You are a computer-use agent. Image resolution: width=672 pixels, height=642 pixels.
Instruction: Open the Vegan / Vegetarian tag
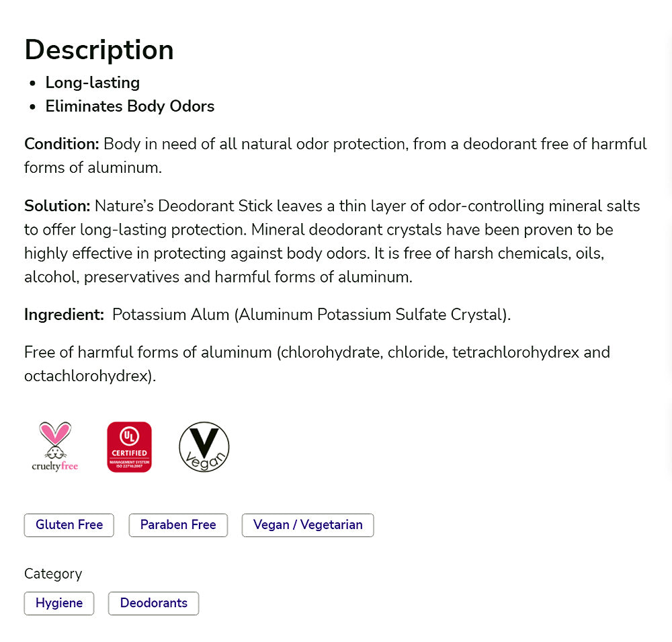[307, 525]
